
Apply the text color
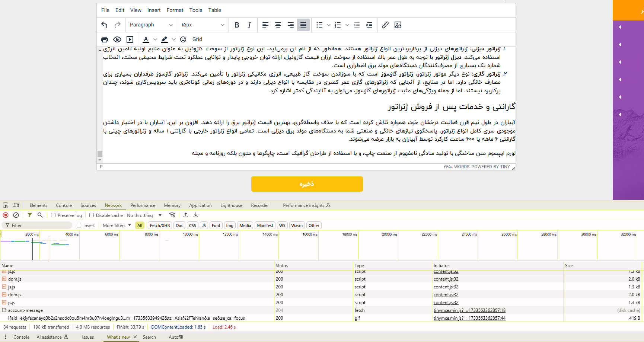(x=146, y=39)
